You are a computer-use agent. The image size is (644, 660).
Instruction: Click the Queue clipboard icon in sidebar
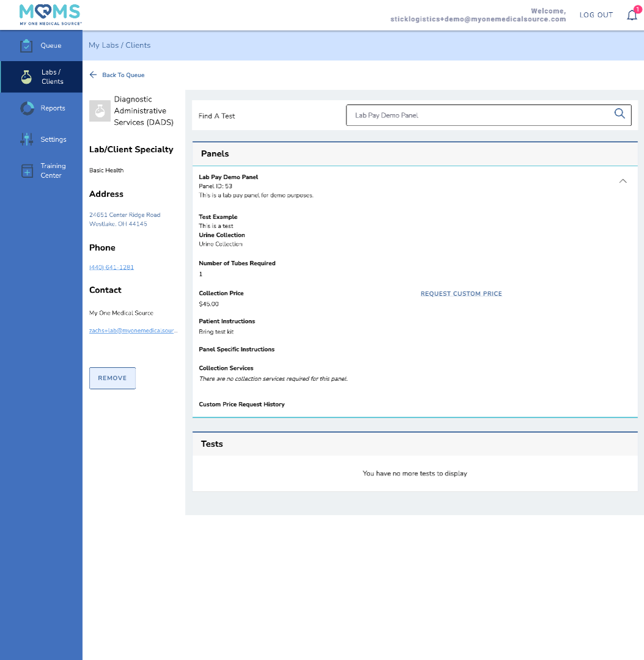pos(26,46)
